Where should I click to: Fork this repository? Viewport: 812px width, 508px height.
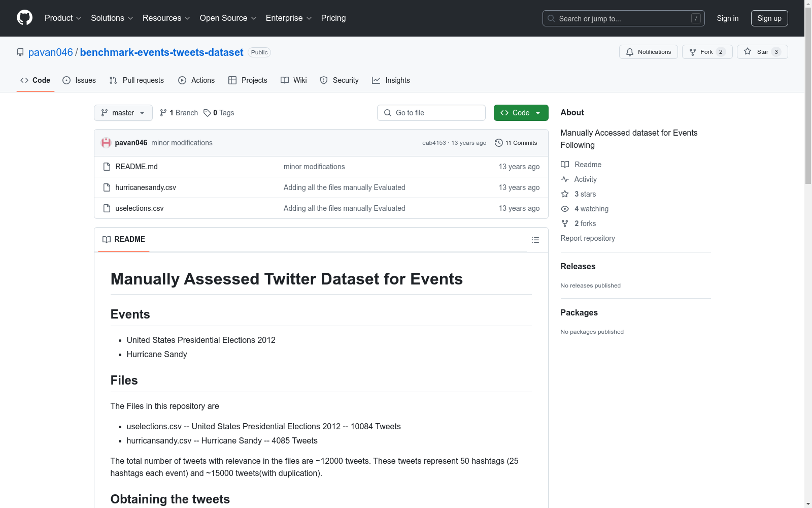coord(707,52)
